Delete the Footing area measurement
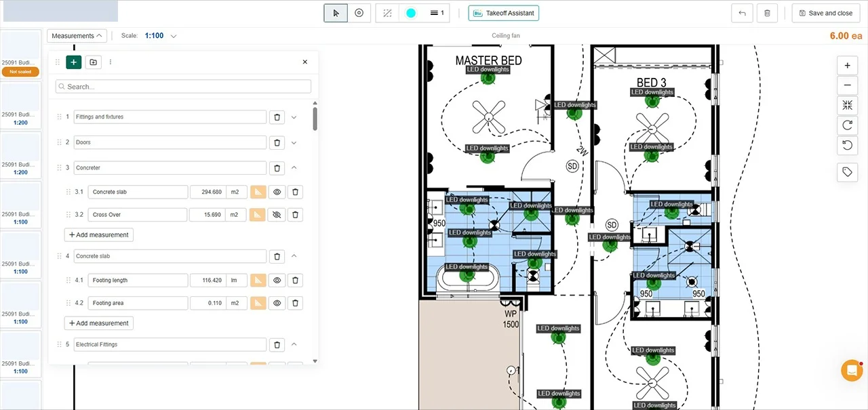 (295, 303)
